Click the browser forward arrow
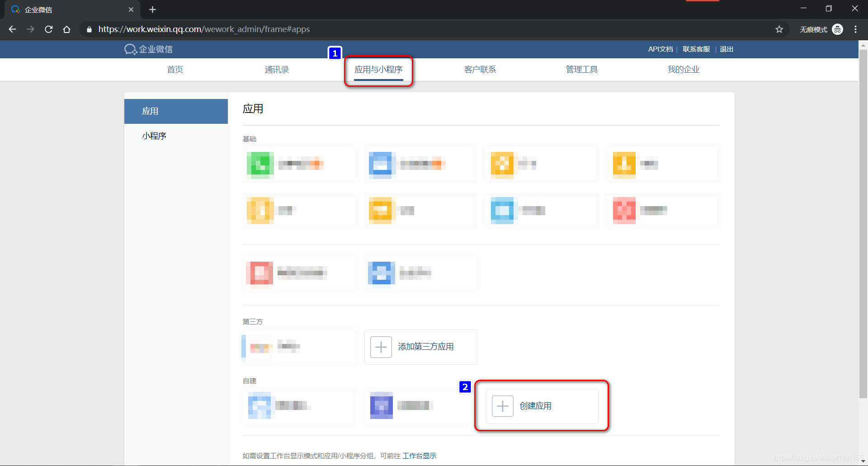 (30, 29)
